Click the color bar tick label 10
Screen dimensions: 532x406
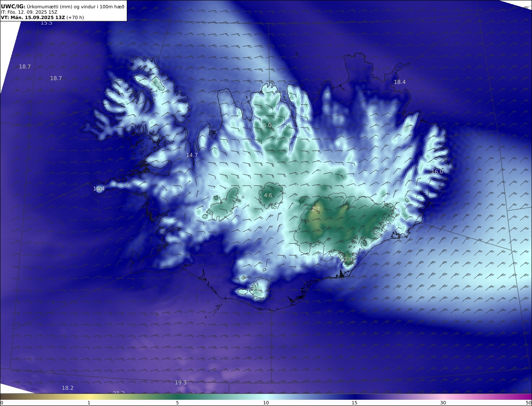266,403
